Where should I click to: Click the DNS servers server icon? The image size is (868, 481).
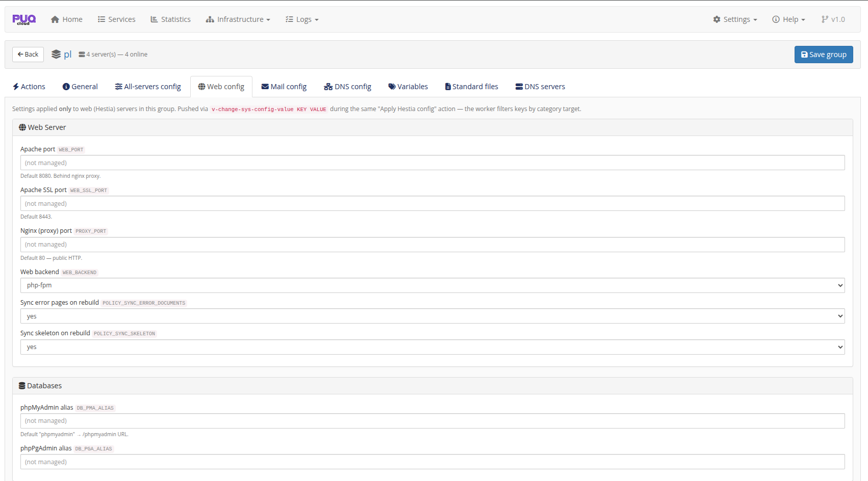click(x=519, y=87)
